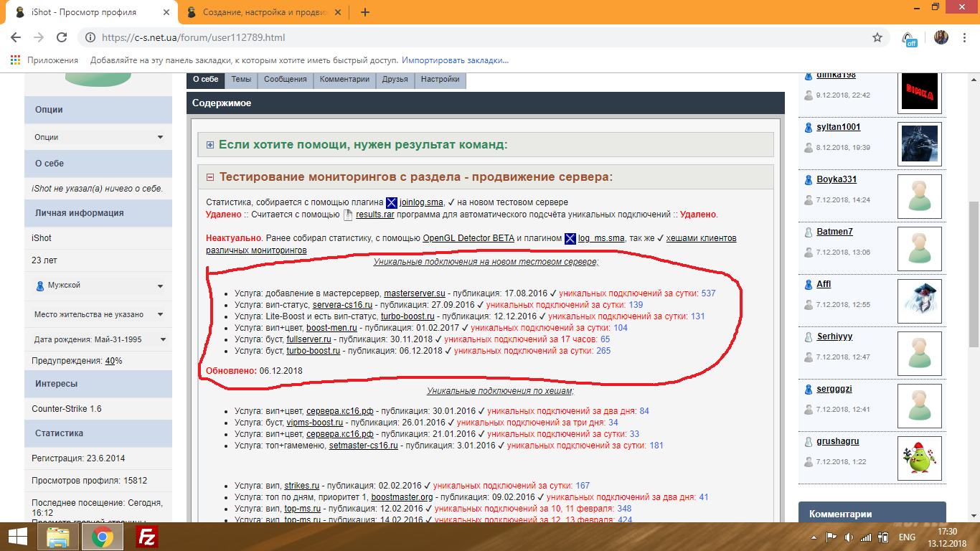Open the joinlog.sma plugin link
This screenshot has width=980, height=551.
click(x=422, y=203)
